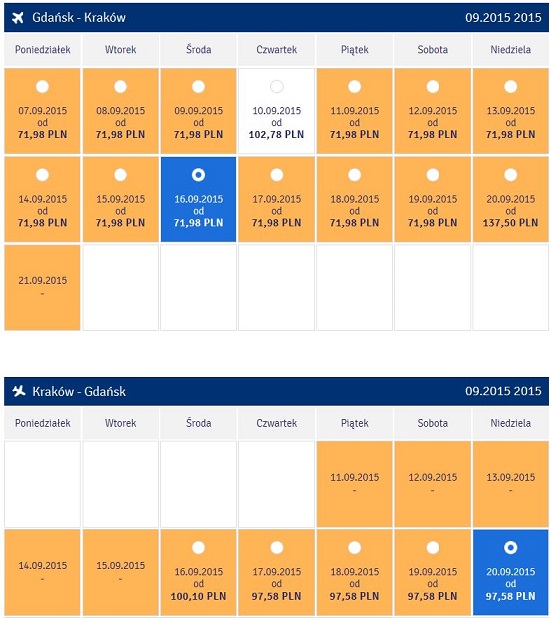Screen dimensions: 551x618
Task: Click the Niedziela column header in the return calendar
Action: point(510,423)
